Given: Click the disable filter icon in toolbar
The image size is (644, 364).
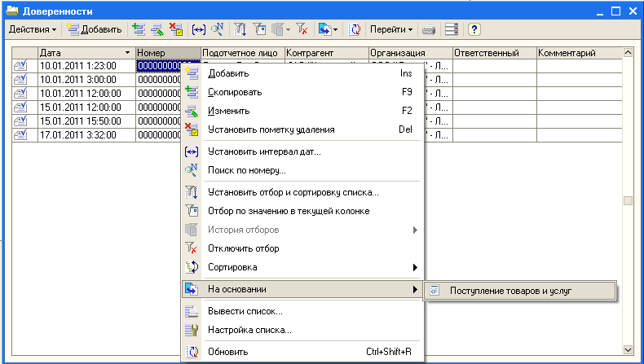Looking at the screenshot, I should pos(302,29).
